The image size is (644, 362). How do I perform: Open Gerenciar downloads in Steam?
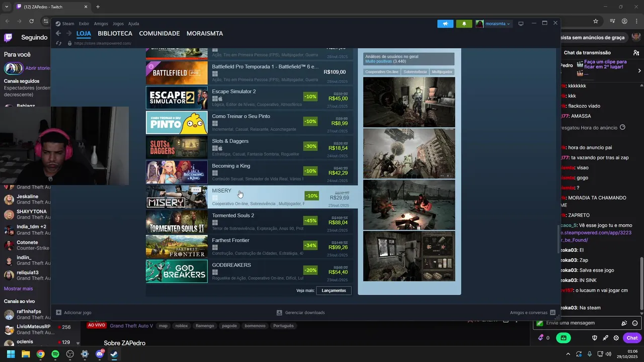(x=301, y=312)
